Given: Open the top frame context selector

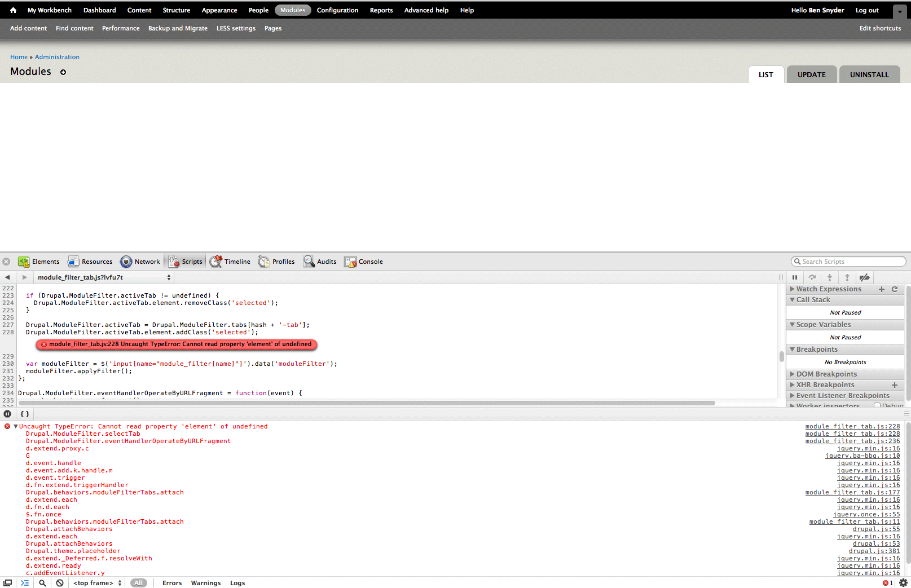Looking at the screenshot, I should pyautogui.click(x=98, y=583).
